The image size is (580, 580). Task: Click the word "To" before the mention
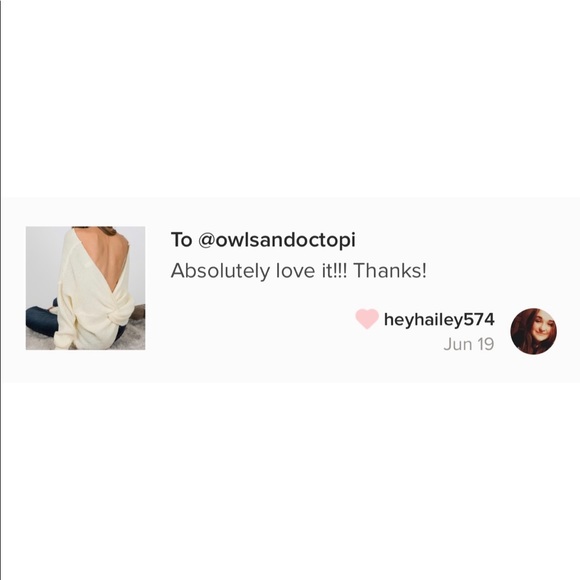[x=181, y=240]
